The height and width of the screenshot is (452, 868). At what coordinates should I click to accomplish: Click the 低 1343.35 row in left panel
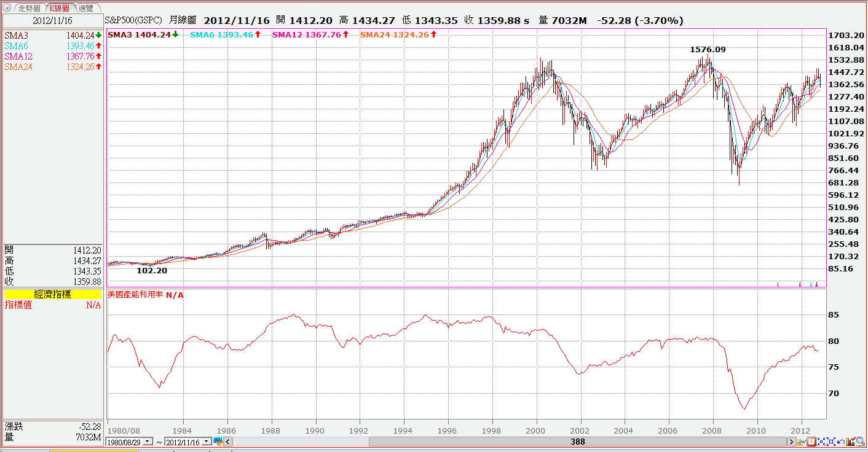(53, 271)
